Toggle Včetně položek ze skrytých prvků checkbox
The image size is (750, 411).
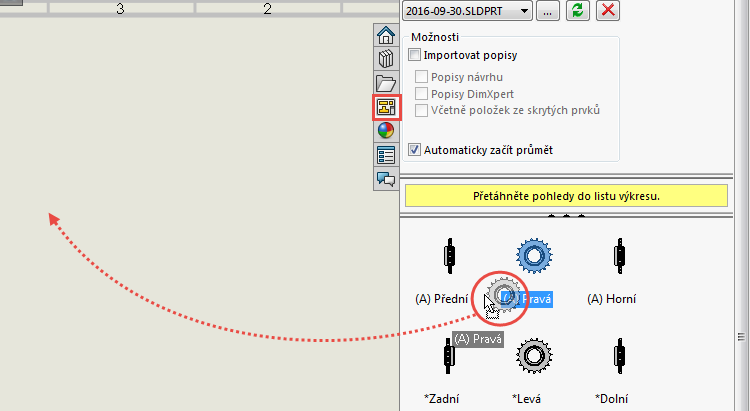[x=421, y=110]
